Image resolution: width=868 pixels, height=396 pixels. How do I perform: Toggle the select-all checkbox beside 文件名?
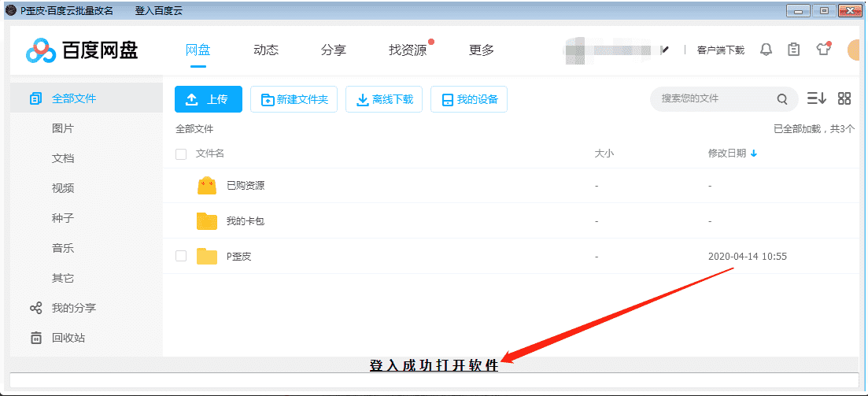click(181, 154)
